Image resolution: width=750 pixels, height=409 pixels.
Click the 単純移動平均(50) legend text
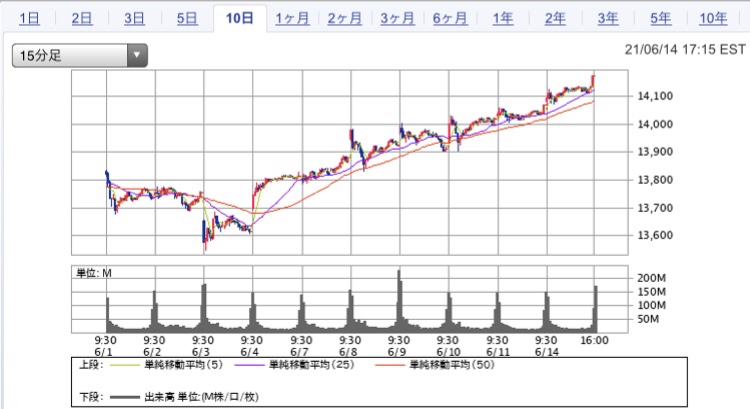pyautogui.click(x=452, y=365)
